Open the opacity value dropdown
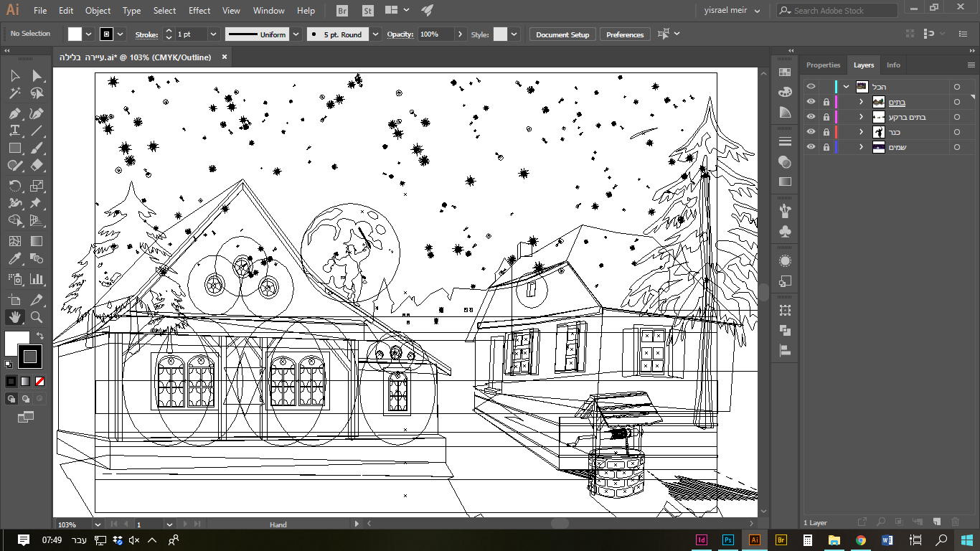The image size is (980, 551). point(460,34)
